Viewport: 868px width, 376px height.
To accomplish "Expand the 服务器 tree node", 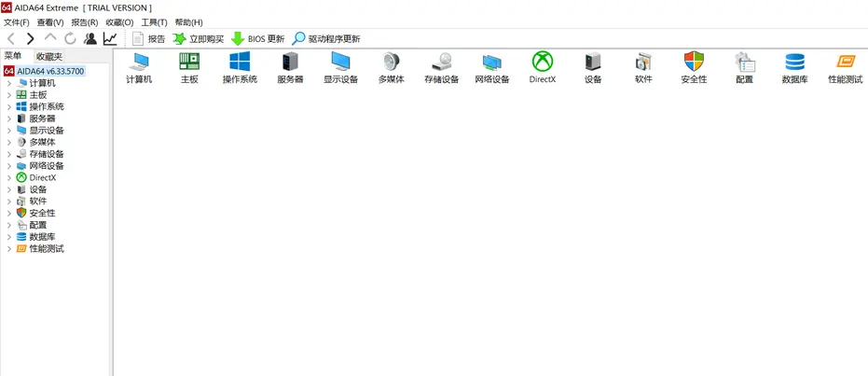I will point(9,118).
